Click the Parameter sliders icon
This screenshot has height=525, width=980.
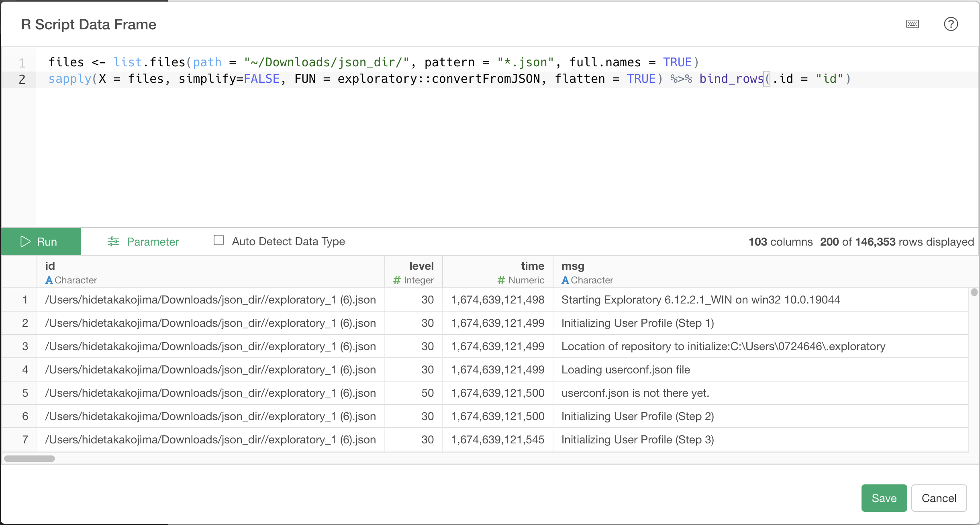[x=113, y=242]
